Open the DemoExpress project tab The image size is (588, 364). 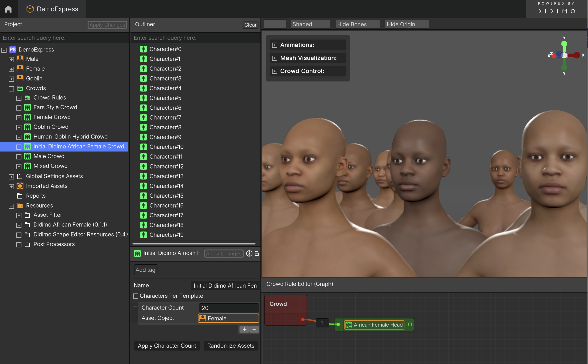click(x=52, y=9)
